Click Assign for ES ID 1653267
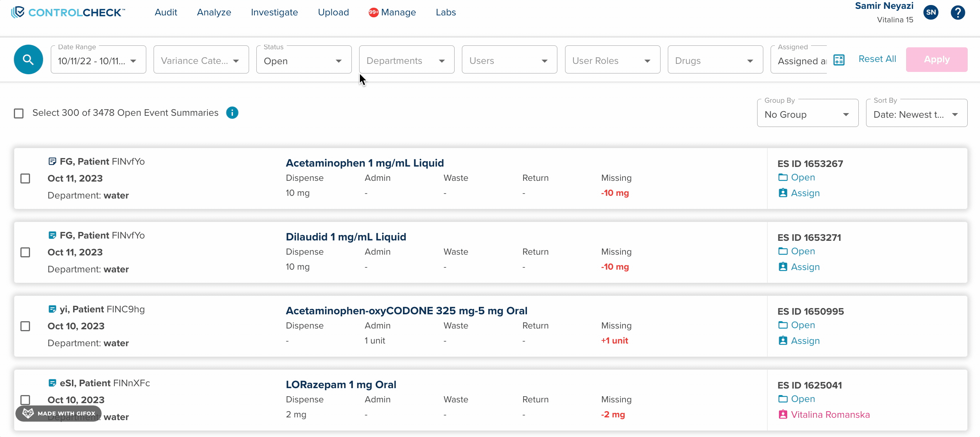 coord(805,193)
